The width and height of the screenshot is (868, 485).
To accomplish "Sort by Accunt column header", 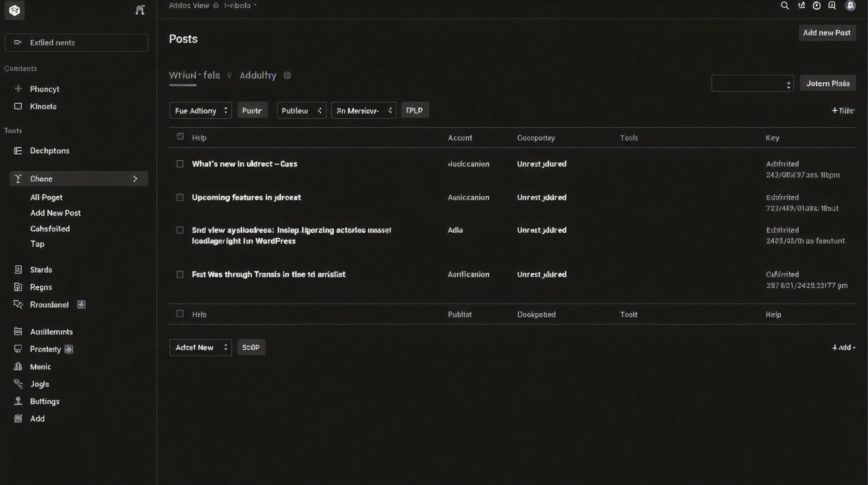I will coord(460,138).
